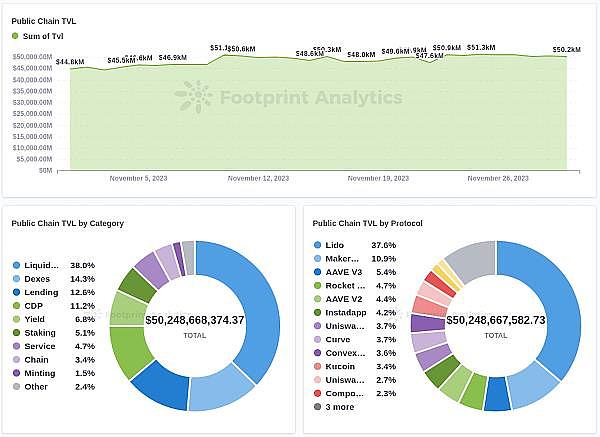Screen dimensions: 600x437
Task: Click the Minting legend color dot
Action: [x=17, y=373]
